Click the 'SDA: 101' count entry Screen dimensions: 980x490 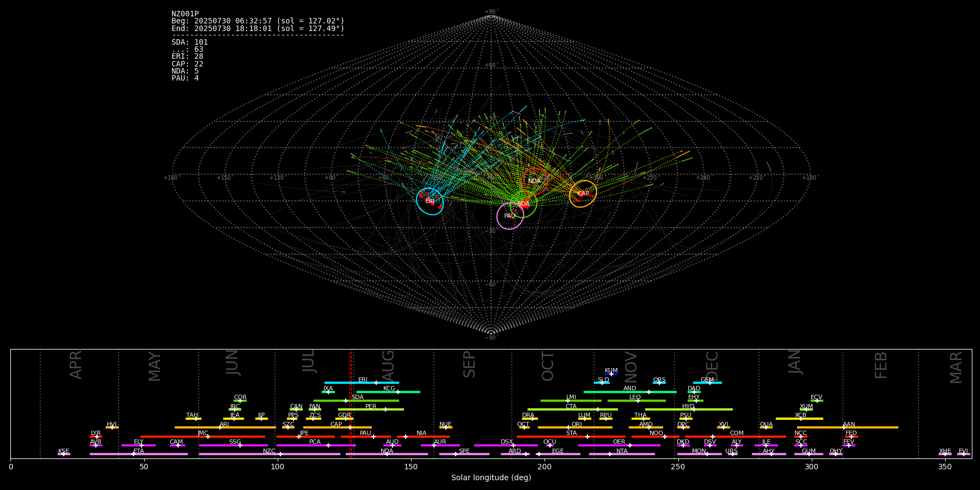click(189, 42)
